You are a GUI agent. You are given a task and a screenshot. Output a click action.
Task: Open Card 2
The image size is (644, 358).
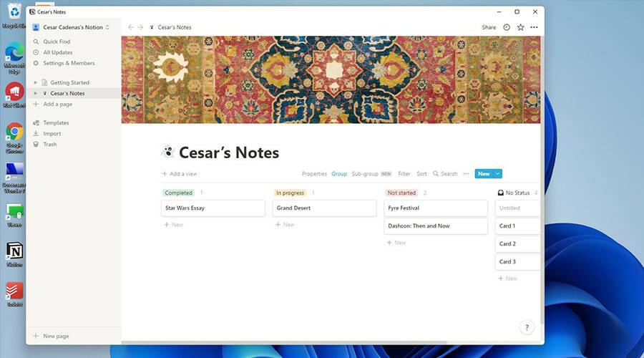518,243
